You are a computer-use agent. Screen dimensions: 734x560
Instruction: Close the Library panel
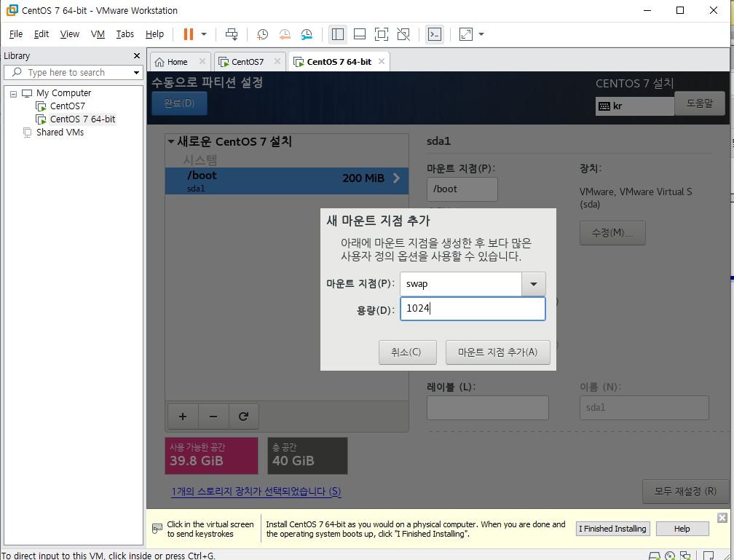coord(137,56)
